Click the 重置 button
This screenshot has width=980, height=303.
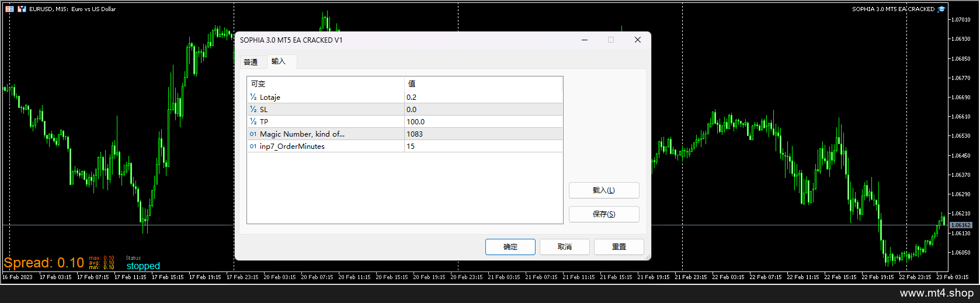(618, 247)
